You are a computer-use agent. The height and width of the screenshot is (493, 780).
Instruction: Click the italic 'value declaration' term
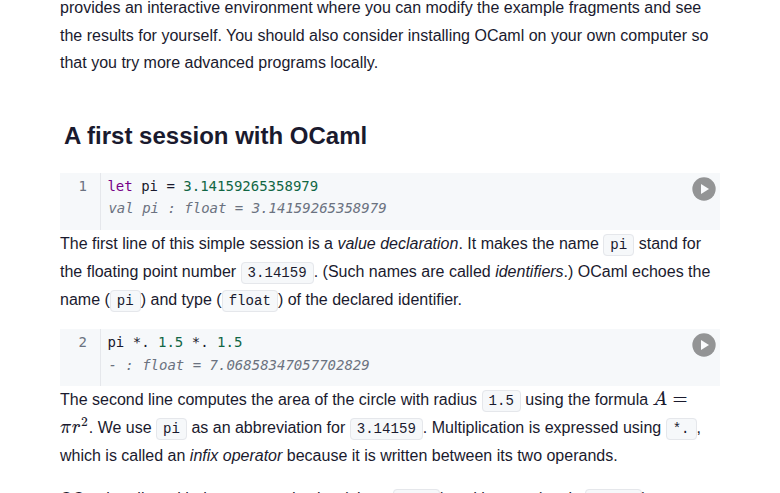click(x=399, y=244)
